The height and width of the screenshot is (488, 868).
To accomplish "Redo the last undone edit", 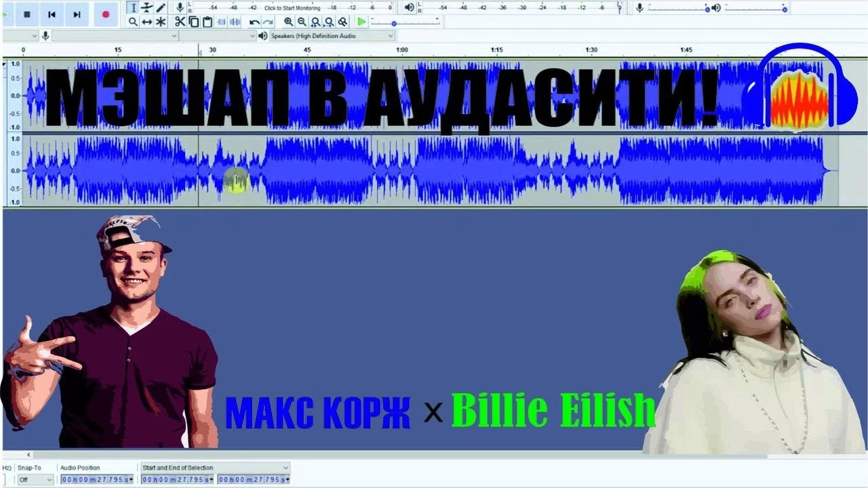I will coord(268,22).
